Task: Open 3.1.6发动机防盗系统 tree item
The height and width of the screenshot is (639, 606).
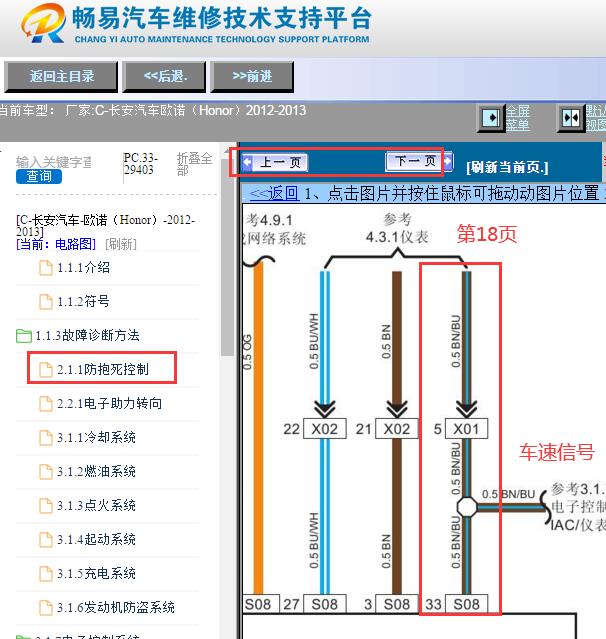Action: tap(116, 607)
